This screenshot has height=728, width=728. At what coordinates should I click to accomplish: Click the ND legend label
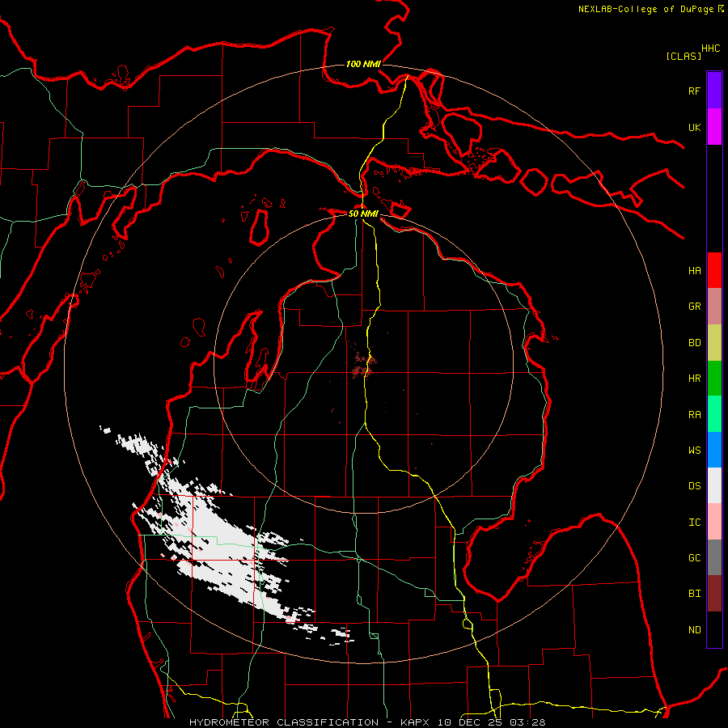point(694,630)
